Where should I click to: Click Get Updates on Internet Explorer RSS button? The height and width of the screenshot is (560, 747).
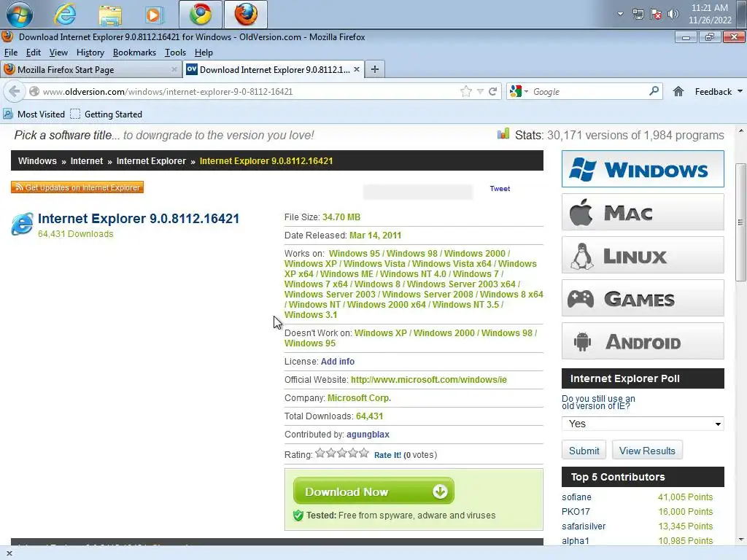pyautogui.click(x=77, y=187)
